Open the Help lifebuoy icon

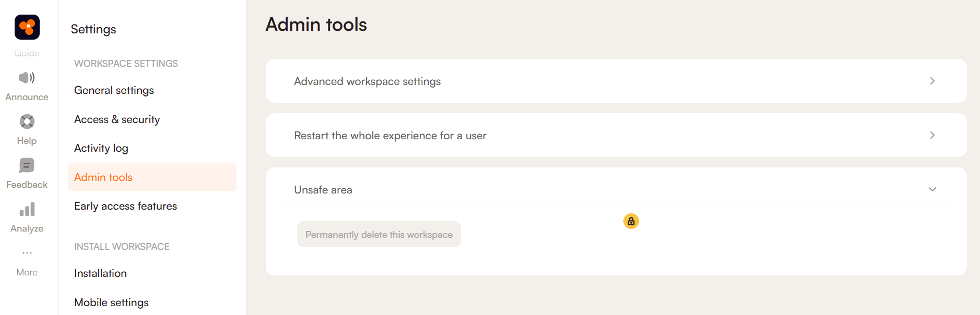pyautogui.click(x=27, y=122)
